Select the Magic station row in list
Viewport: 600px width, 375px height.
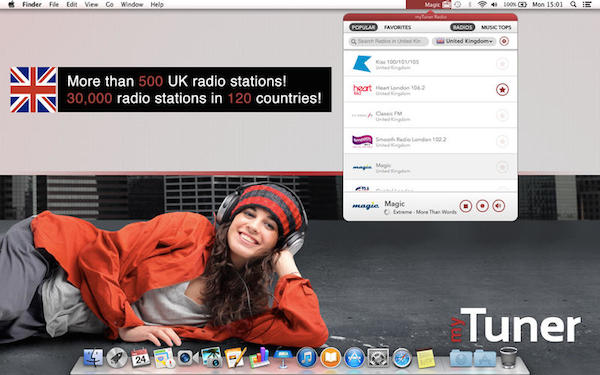click(430, 167)
